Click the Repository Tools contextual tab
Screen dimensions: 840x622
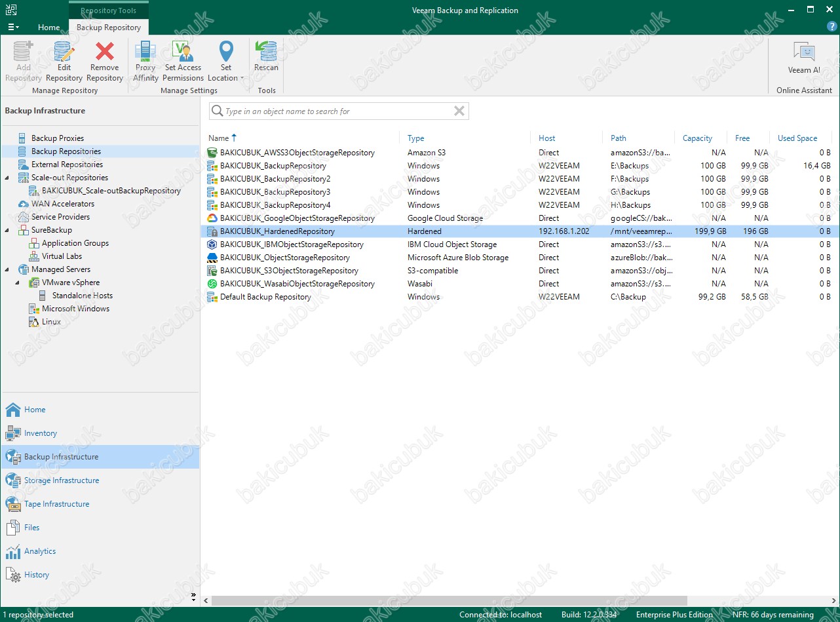tap(109, 10)
